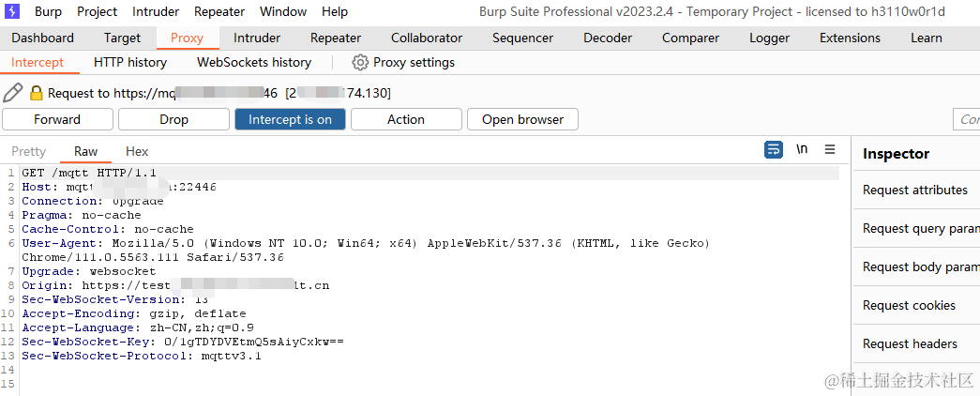
Task: Open the Project menu
Action: (x=97, y=11)
